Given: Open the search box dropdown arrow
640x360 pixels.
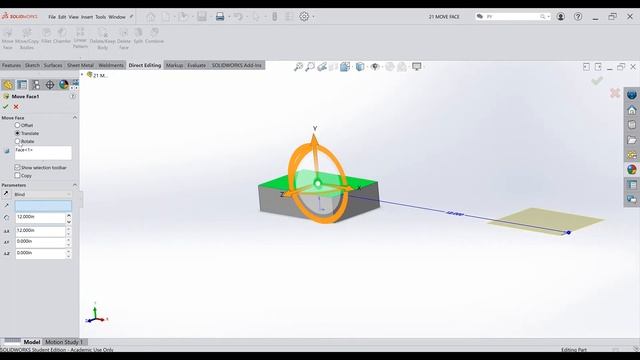Looking at the screenshot, I should [x=548, y=17].
